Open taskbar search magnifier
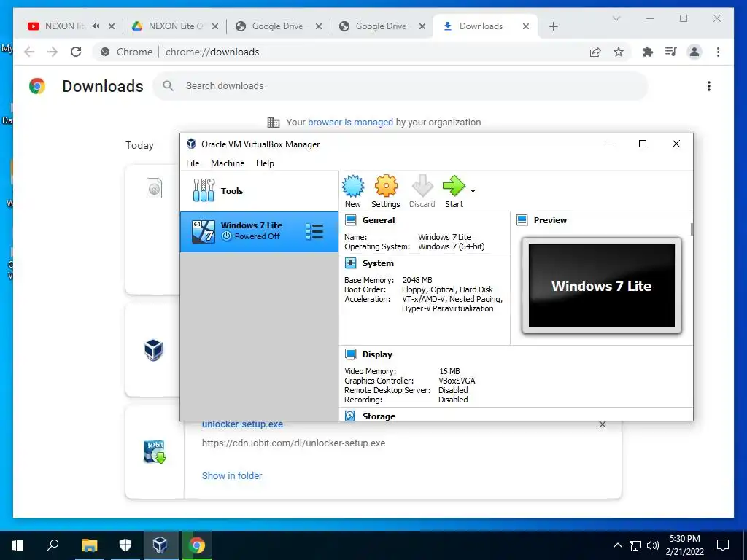 tap(53, 545)
